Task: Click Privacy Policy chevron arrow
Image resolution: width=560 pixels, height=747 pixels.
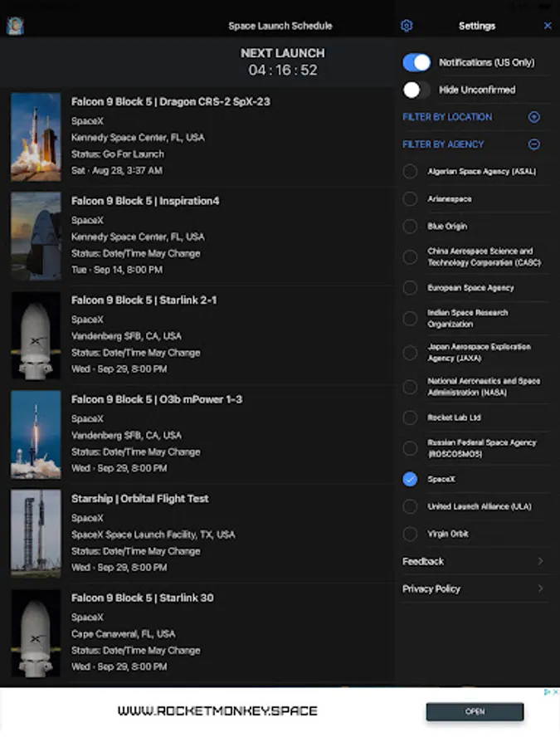Action: [x=540, y=588]
